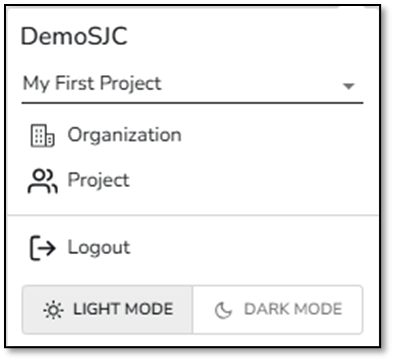394x361 pixels.
Task: Click the Organization text label
Action: tap(125, 135)
